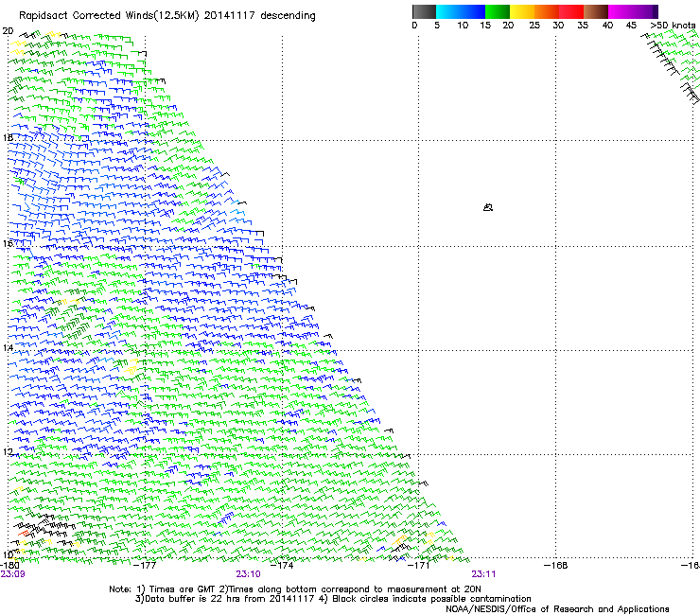Viewport: 700px width, 615px height.
Task: Click the longitude axis label '-171'
Action: [x=419, y=566]
